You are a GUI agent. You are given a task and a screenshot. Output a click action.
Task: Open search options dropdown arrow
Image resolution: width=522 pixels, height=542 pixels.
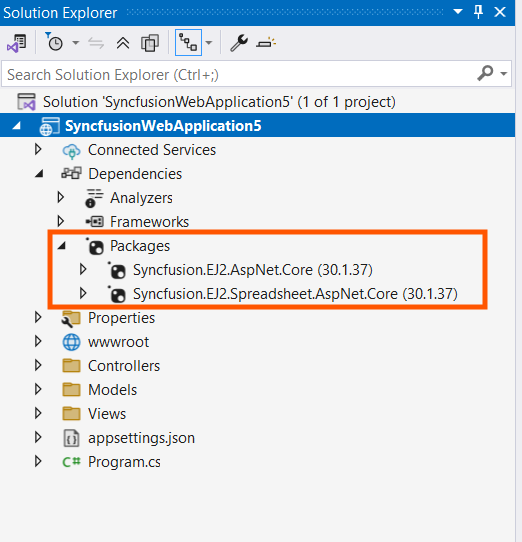[504, 73]
